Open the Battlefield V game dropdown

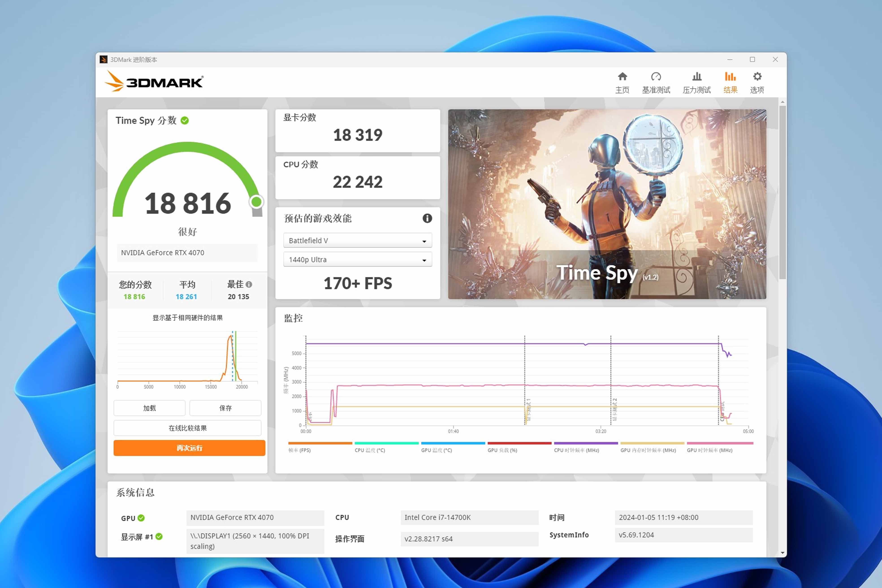pyautogui.click(x=357, y=240)
